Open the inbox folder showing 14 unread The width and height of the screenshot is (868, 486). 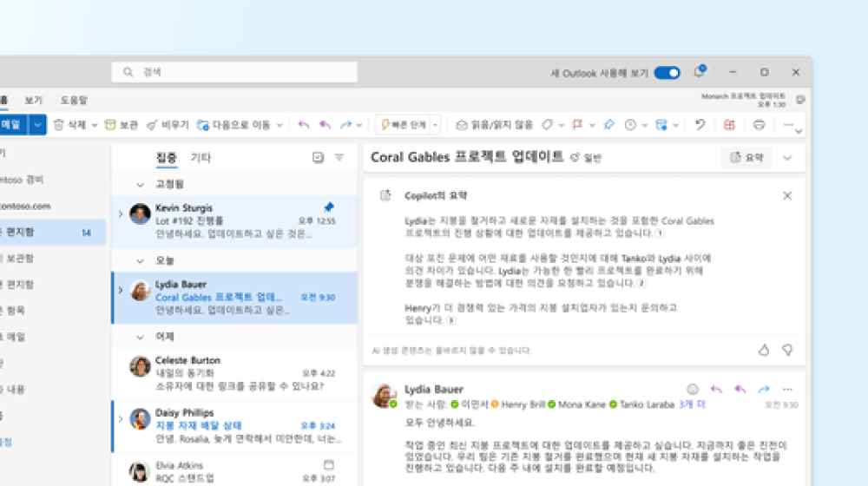[53, 233]
